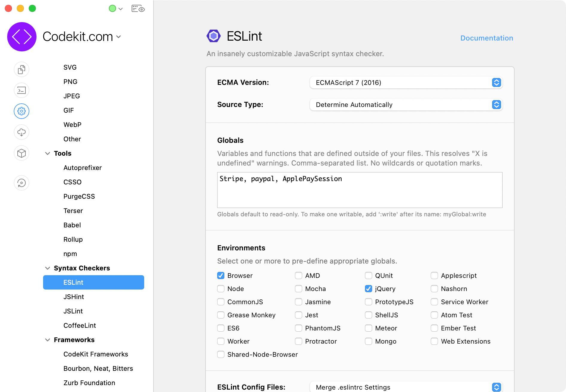Open the Files view icon in sidebar
566x392 pixels.
coord(22,69)
